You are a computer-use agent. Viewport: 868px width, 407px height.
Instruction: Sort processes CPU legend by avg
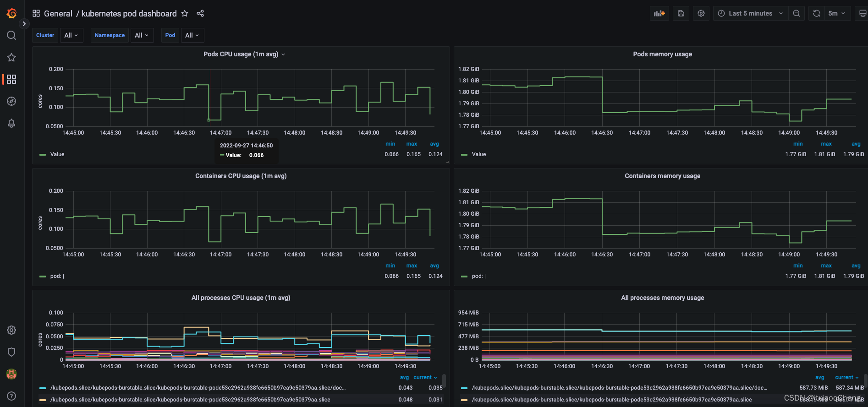[x=404, y=377]
